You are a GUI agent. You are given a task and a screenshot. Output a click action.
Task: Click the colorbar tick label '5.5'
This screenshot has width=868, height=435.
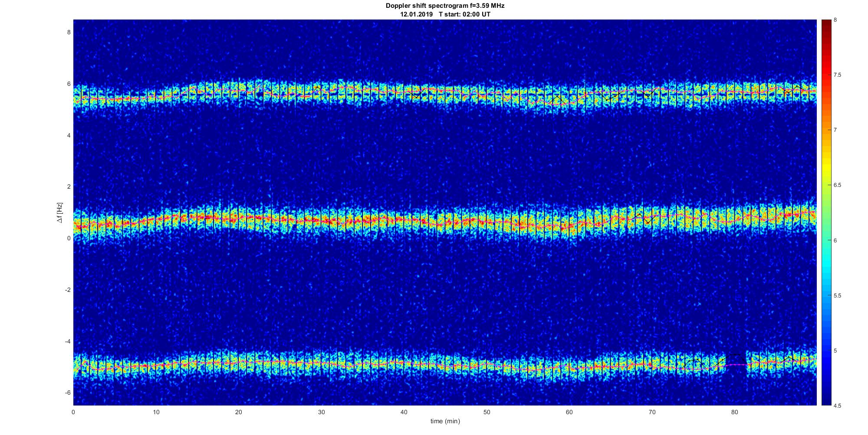coord(837,296)
